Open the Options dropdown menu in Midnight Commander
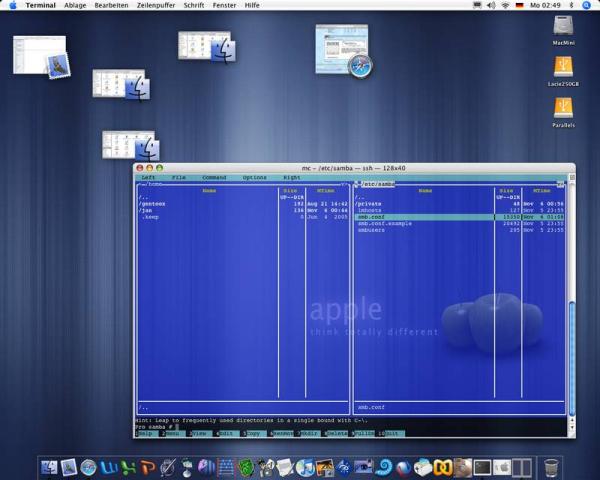600x480 pixels. (x=254, y=177)
